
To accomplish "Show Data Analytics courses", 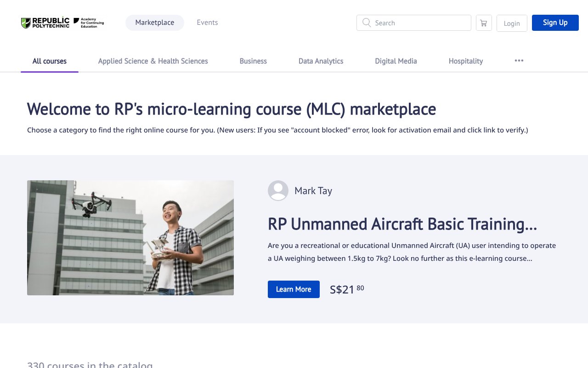I will coord(321,61).
